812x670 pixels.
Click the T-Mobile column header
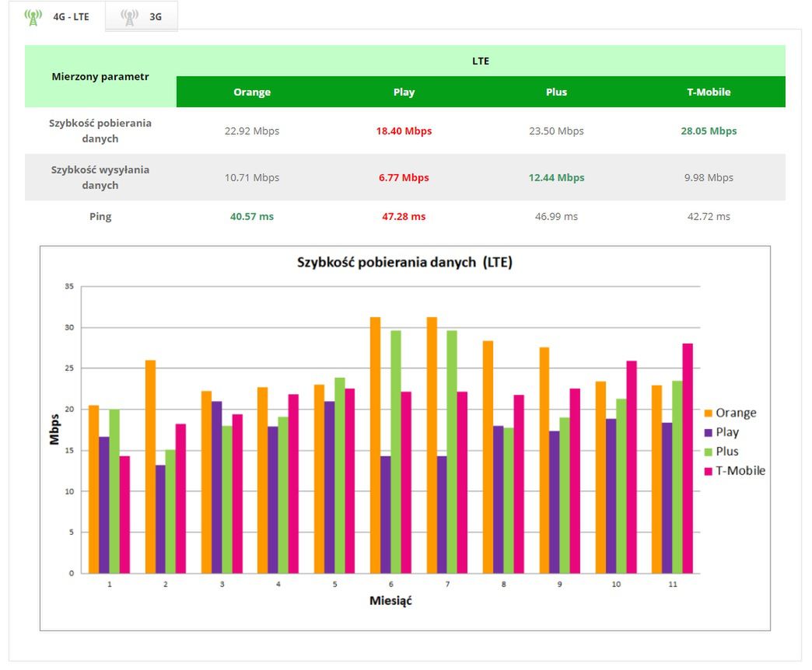[x=709, y=92]
